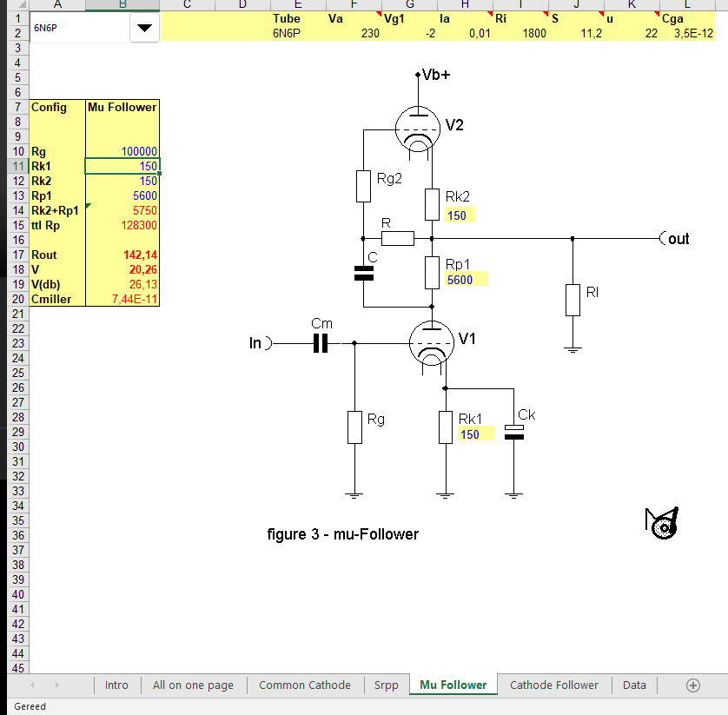Add a new sheet with plus icon
This screenshot has height=715, width=728.
pos(693,685)
